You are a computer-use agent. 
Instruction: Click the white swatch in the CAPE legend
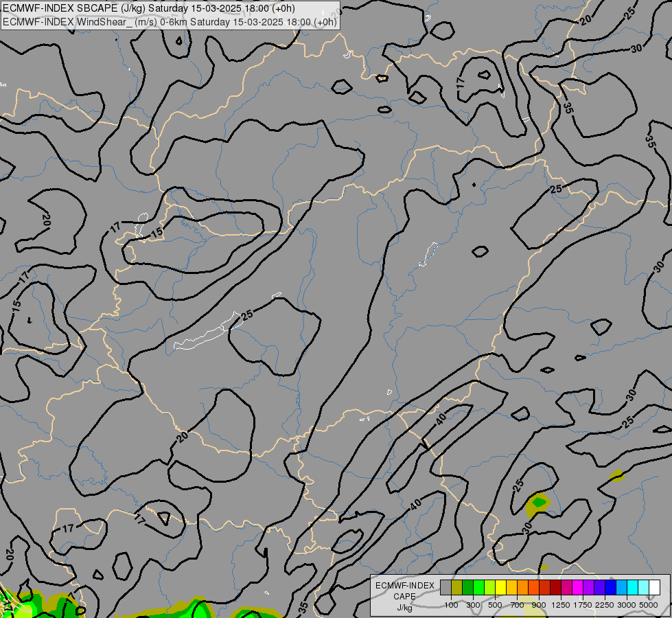[654, 587]
